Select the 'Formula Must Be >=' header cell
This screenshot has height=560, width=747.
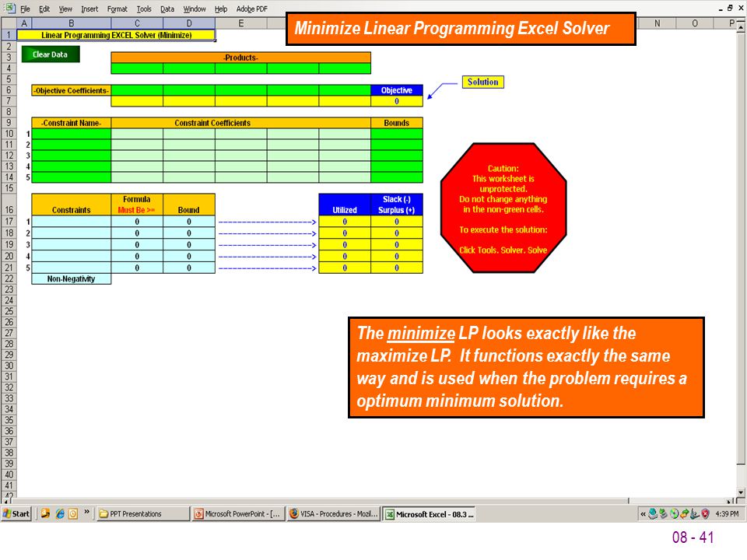coord(137,205)
